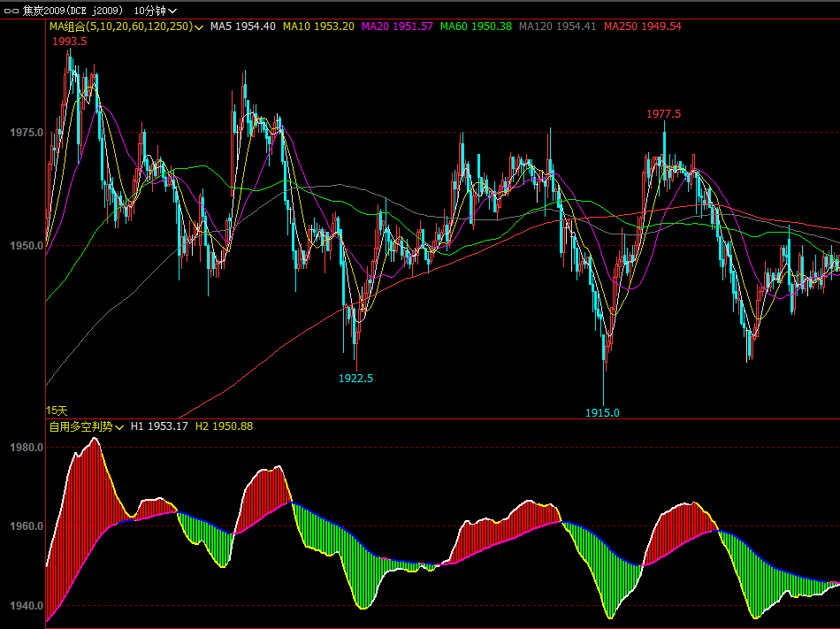
Task: Select the MA250 1949.54 value label
Action: (642, 27)
